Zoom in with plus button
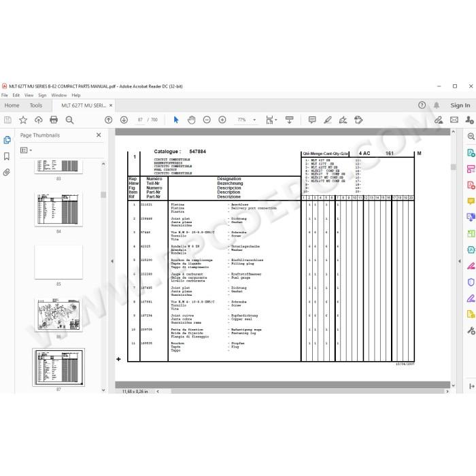This screenshot has height=476, width=476. point(222,120)
